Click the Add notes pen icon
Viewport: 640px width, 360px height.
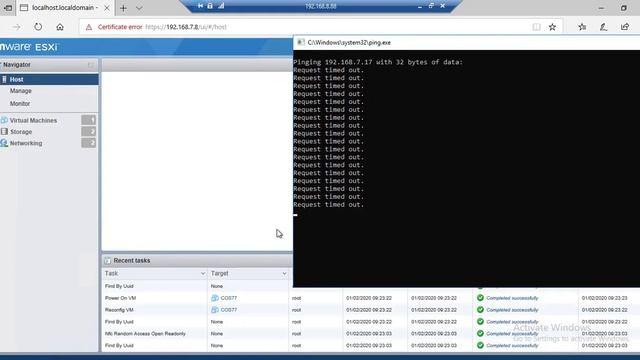pos(604,27)
